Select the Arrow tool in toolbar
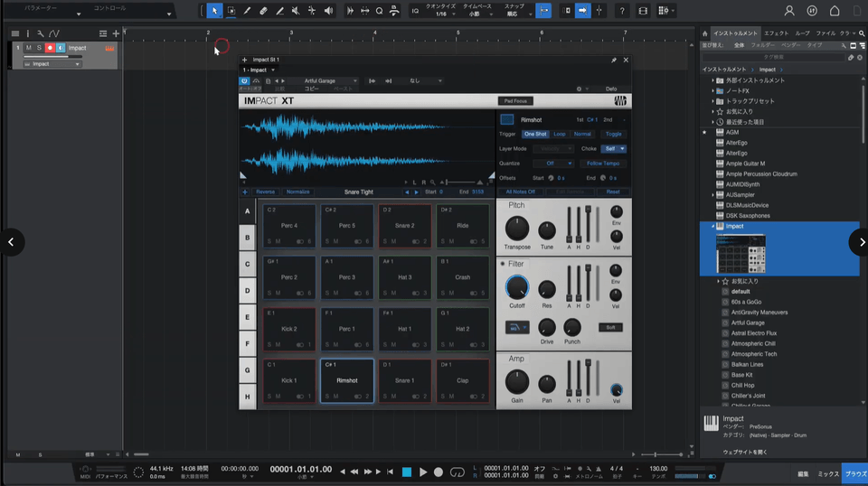 point(214,11)
